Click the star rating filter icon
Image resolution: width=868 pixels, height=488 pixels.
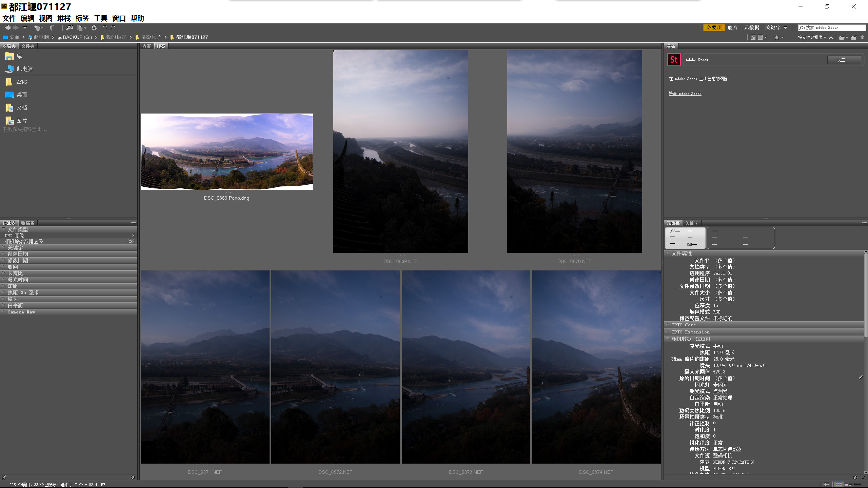pos(777,37)
